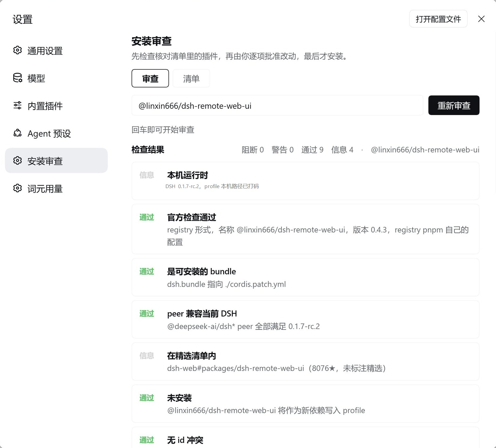The image size is (496, 448).
Task: Select 词元用量 in the sidebar
Action: point(56,188)
